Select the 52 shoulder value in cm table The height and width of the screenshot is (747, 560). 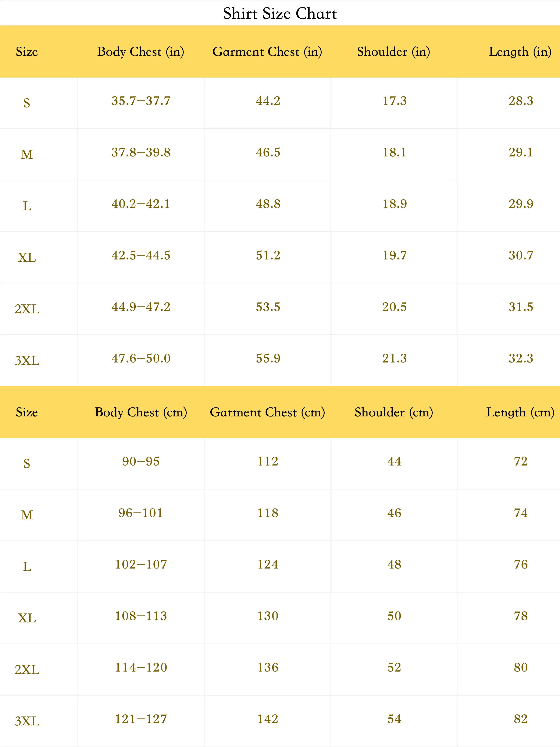coord(394,667)
